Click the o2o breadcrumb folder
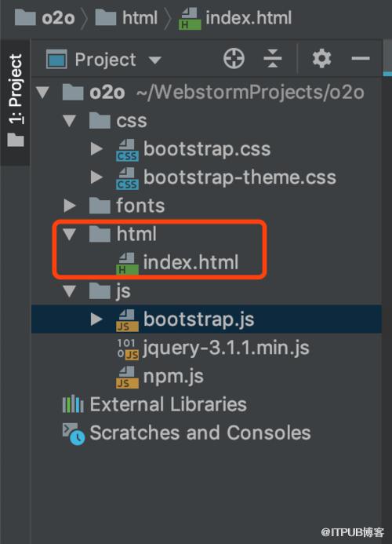 click(45, 18)
